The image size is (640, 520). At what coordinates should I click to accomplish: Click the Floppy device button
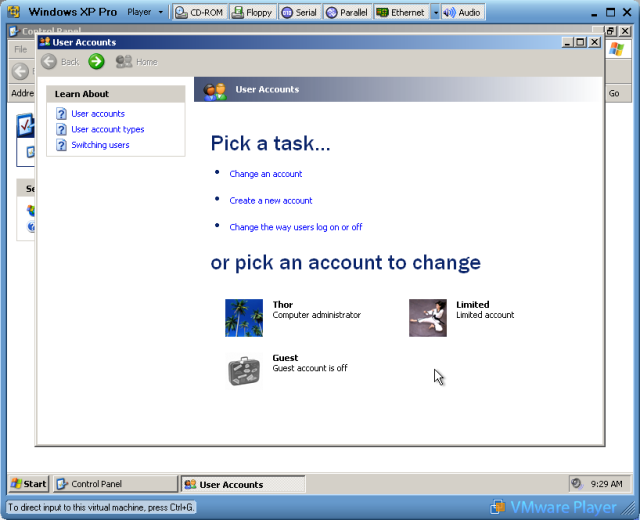coord(253,13)
